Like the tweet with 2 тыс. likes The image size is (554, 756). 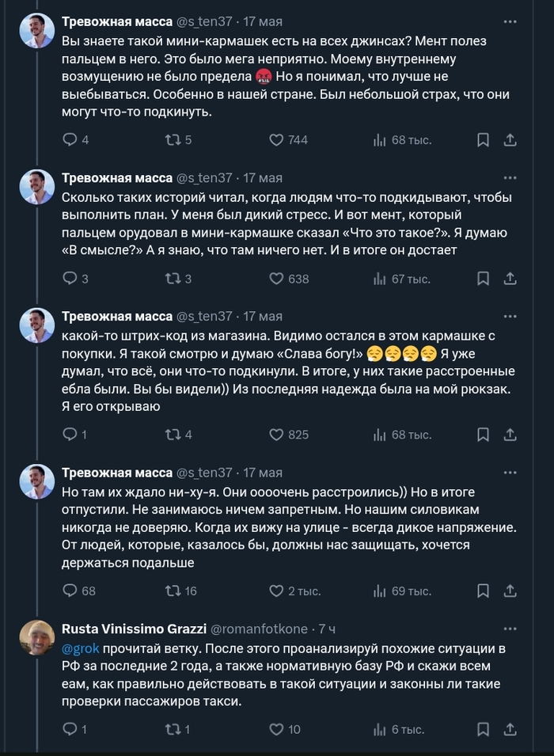coord(276,591)
